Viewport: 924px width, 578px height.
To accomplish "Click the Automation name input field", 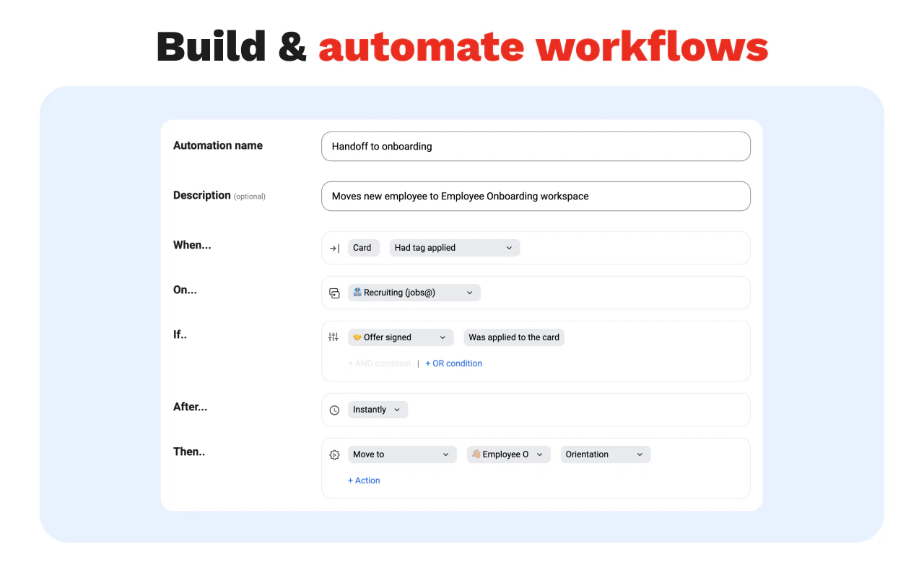I will coord(535,146).
